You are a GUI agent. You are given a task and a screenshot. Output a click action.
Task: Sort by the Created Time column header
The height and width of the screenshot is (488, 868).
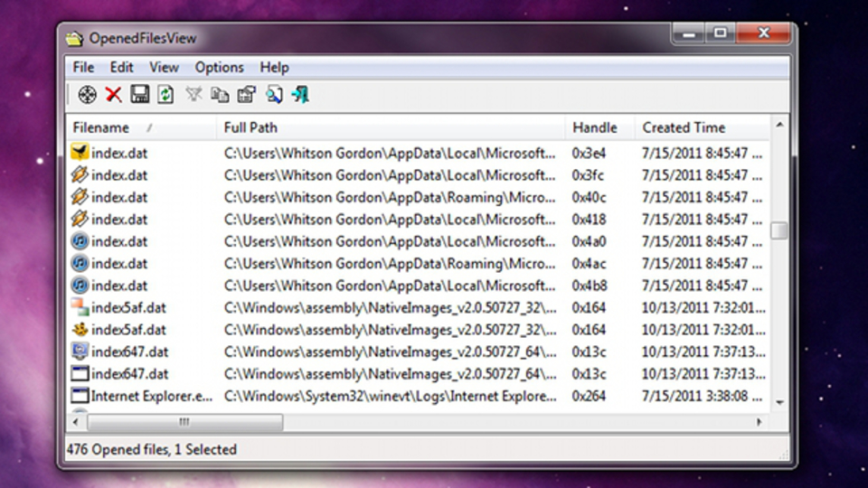[x=702, y=127]
